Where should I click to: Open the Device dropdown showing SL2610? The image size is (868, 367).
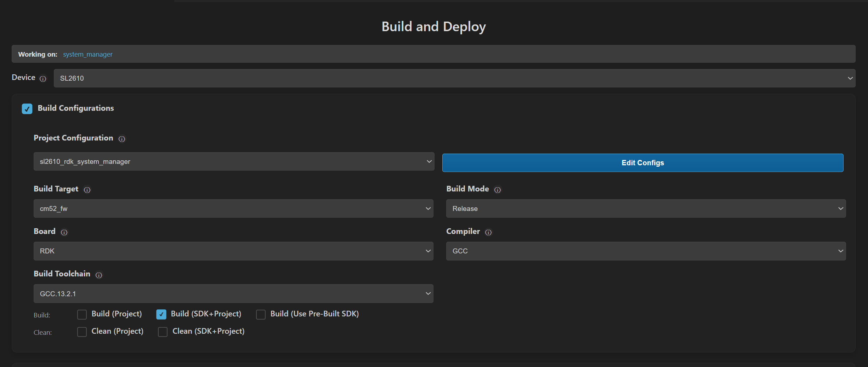point(454,78)
